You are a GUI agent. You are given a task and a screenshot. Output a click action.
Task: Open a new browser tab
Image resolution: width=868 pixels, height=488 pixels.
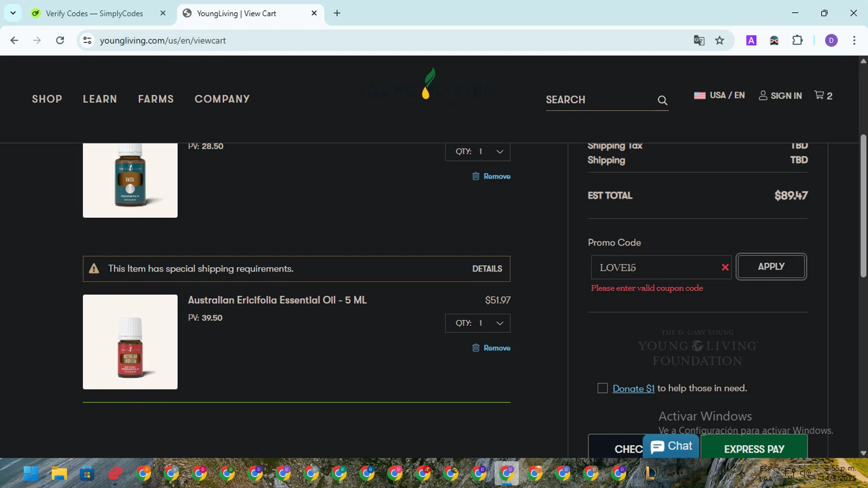click(x=337, y=13)
